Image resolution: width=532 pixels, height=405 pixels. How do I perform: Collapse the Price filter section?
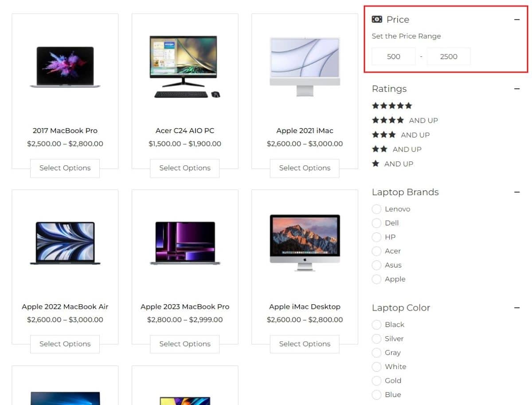point(516,20)
